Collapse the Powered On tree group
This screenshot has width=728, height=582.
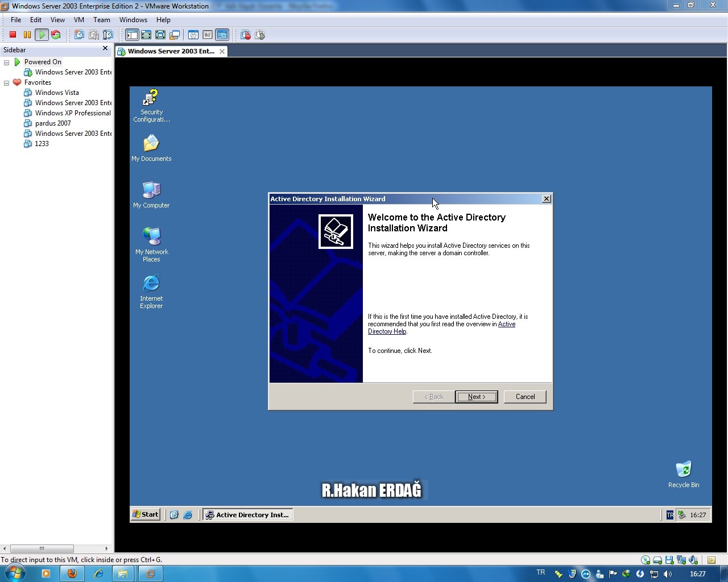6,62
